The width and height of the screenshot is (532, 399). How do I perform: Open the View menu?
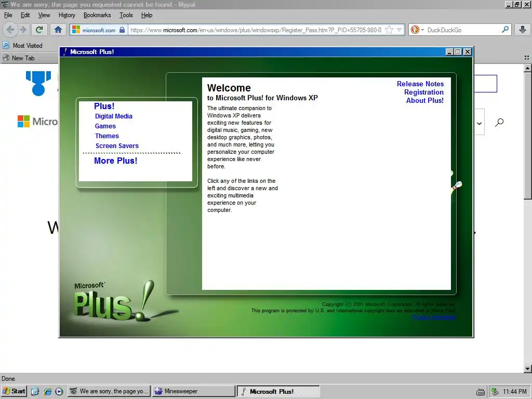[x=44, y=15]
